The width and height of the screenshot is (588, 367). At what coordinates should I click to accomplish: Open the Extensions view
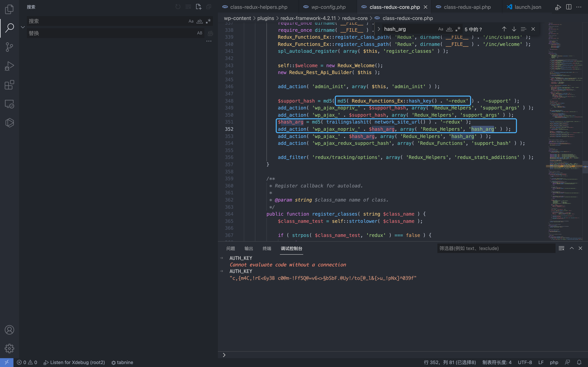(9, 85)
